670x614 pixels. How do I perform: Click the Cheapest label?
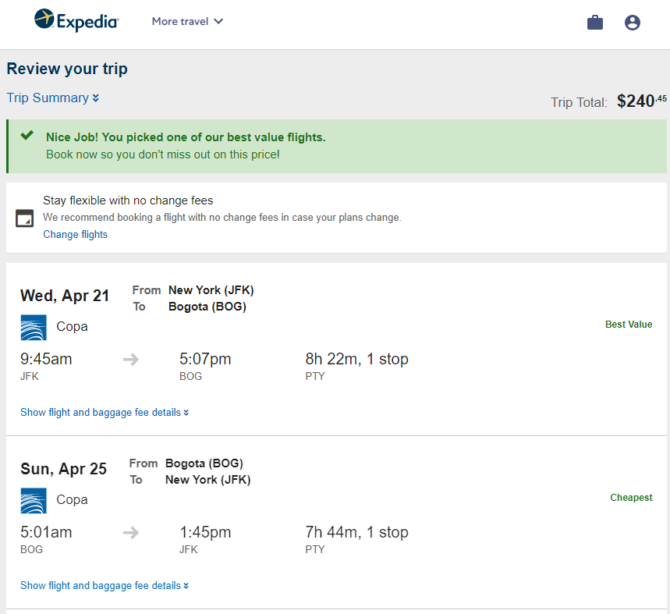click(x=631, y=497)
